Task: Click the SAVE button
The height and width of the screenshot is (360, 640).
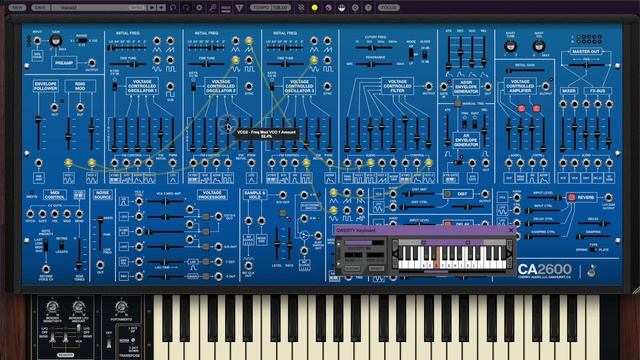Action: pyautogui.click(x=40, y=7)
